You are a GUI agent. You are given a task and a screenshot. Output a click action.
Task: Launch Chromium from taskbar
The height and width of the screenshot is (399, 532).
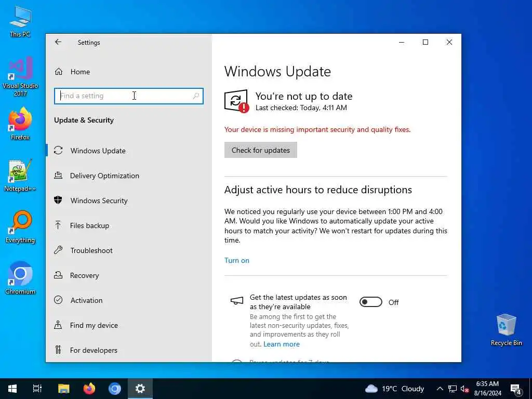115,389
